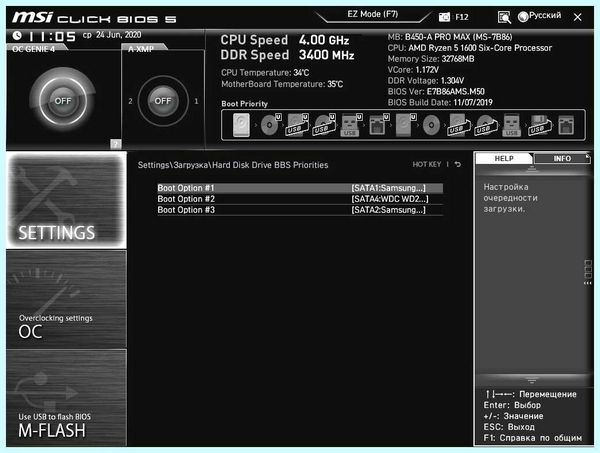Viewport: 600px width, 453px height.
Task: Choose A-XMP profile 2
Action: (x=130, y=101)
